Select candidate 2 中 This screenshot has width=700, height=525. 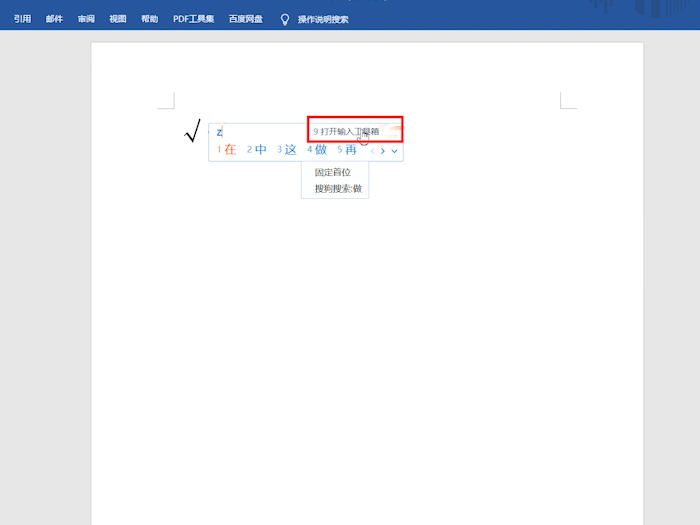point(257,150)
